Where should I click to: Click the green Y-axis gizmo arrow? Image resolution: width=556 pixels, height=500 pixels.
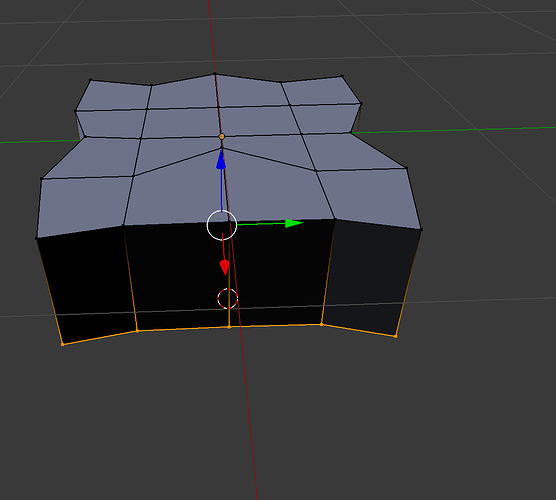[x=294, y=223]
